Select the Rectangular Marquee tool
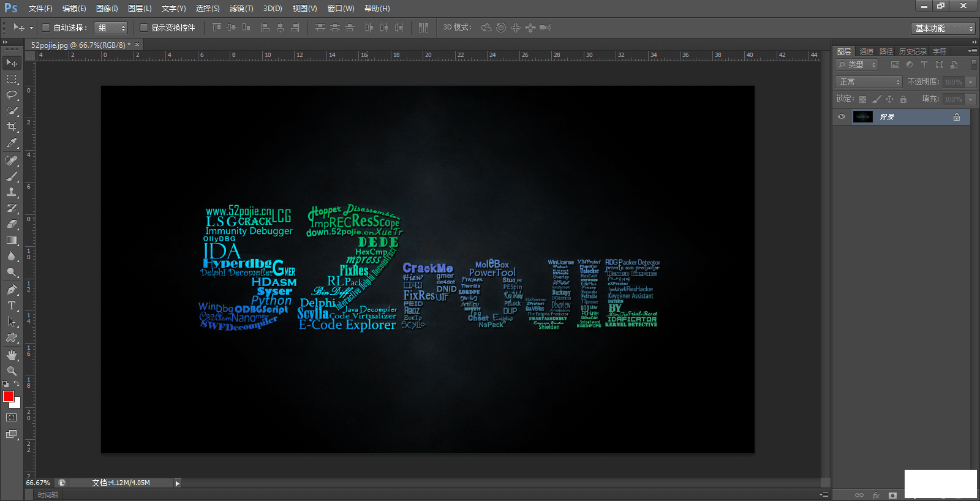The height and width of the screenshot is (501, 980). (12, 79)
